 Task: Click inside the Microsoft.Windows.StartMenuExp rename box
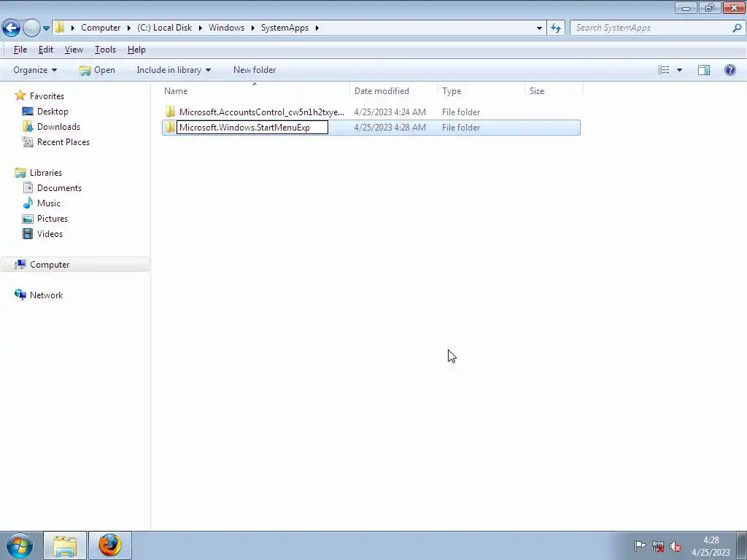(252, 128)
